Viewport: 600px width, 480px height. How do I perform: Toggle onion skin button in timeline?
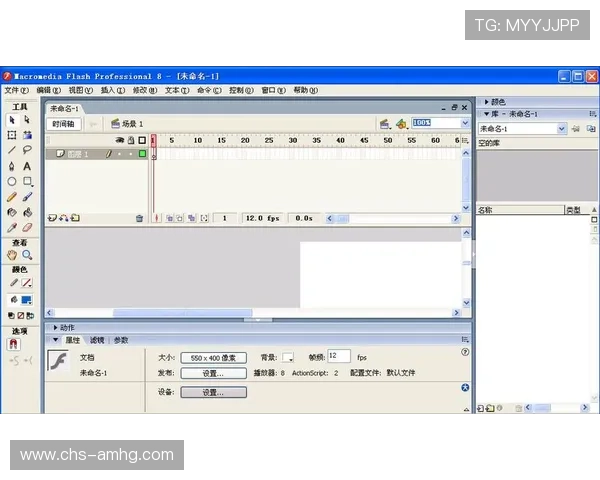[170, 218]
